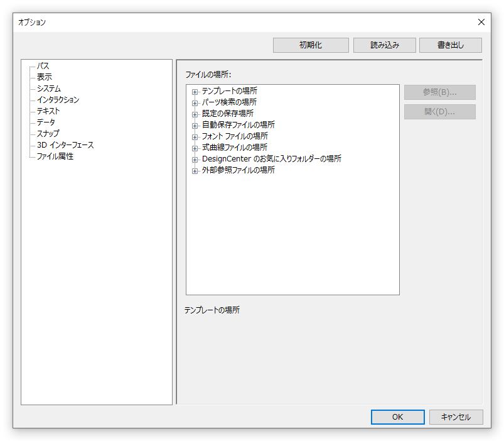
Task: Open the ファイル属性 category
Action: coord(55,156)
